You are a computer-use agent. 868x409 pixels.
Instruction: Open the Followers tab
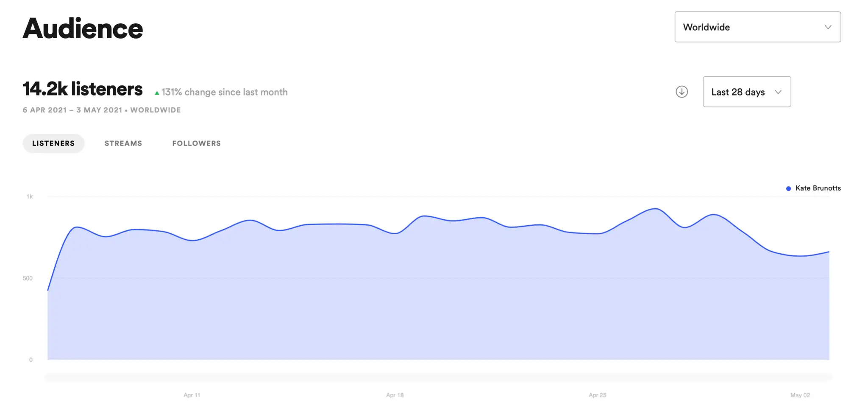[x=196, y=143]
